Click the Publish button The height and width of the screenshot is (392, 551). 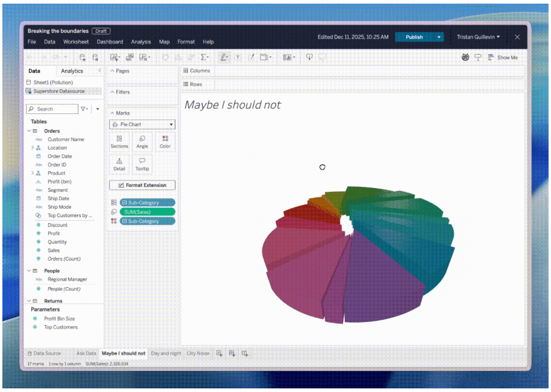414,37
